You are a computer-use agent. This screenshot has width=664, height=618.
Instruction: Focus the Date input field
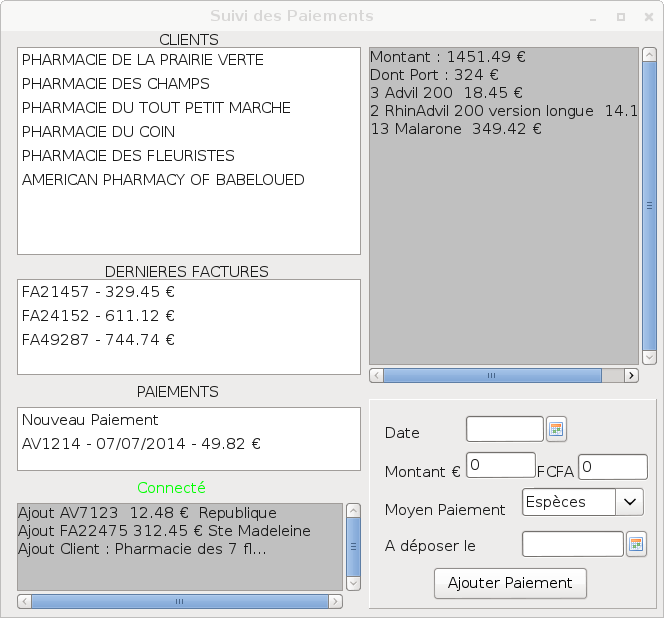click(x=505, y=429)
